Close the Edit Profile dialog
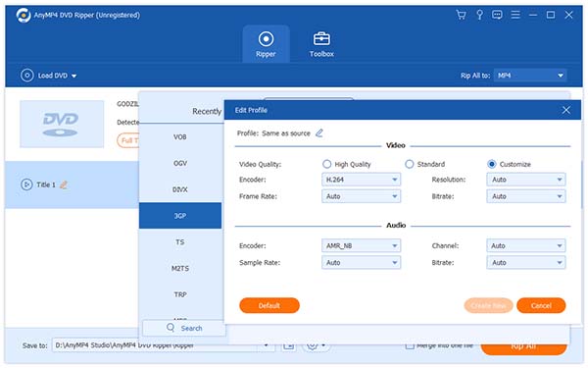Viewport: 588px width, 368px height. (565, 110)
